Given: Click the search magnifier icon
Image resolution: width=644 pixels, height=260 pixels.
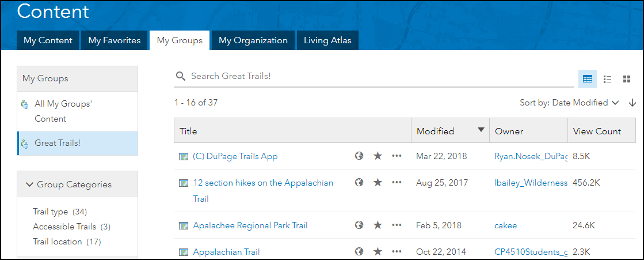Looking at the screenshot, I should [181, 76].
